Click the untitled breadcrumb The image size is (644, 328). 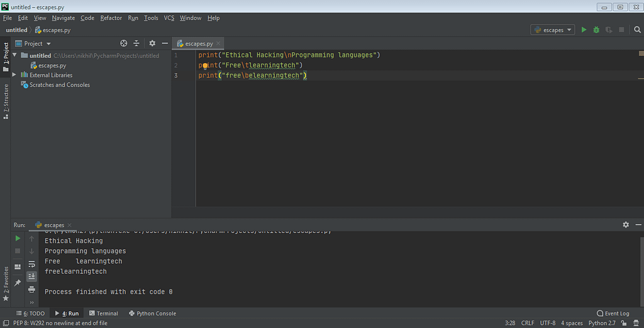pos(16,30)
